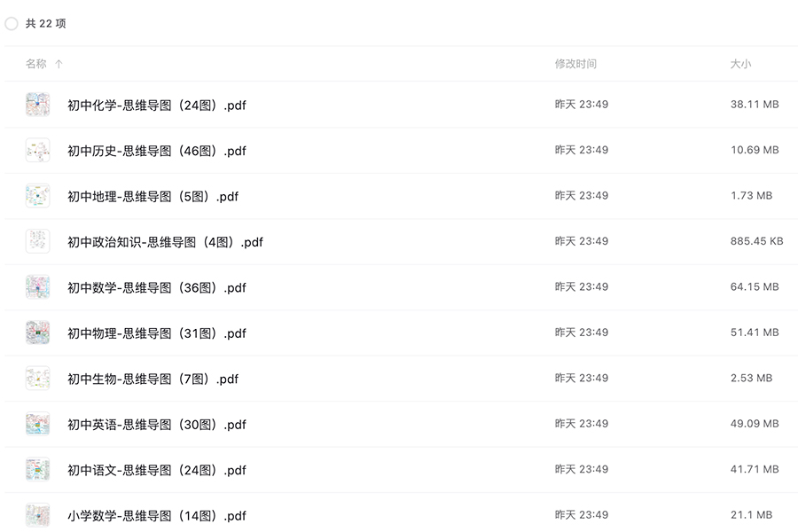798x532 pixels.
Task: Click the 64.15 MB size of 初中数学 row
Action: 755,287
